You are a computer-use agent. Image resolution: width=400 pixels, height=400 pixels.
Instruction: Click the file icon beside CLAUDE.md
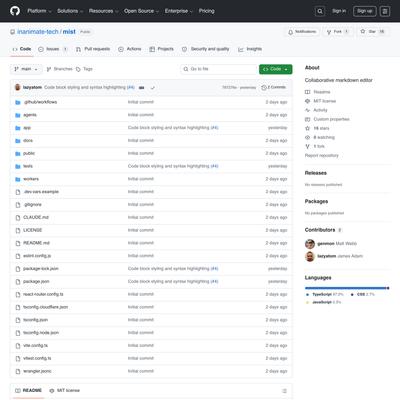[x=18, y=218]
